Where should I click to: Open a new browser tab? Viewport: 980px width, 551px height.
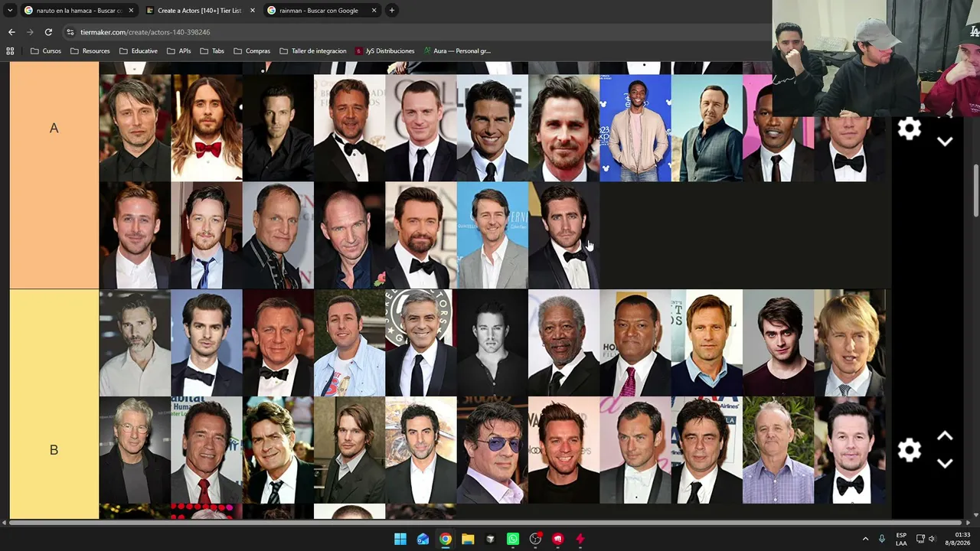pos(392,11)
